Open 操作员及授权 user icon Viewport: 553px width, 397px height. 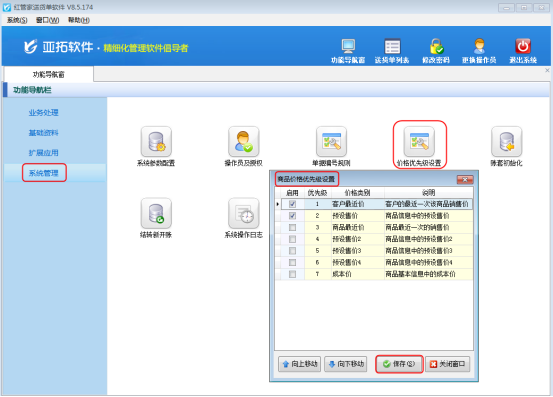coord(244,142)
